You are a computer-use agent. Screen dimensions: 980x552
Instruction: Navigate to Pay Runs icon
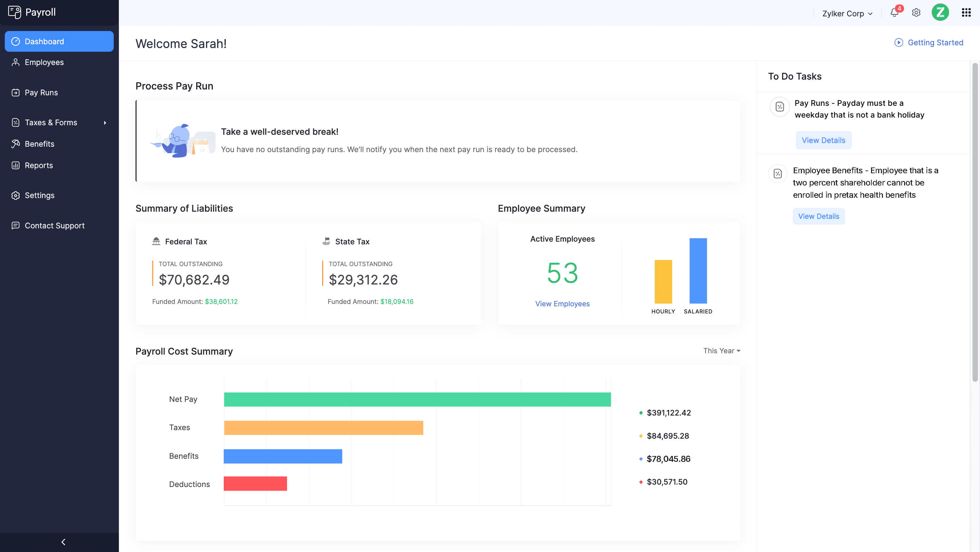coord(15,92)
